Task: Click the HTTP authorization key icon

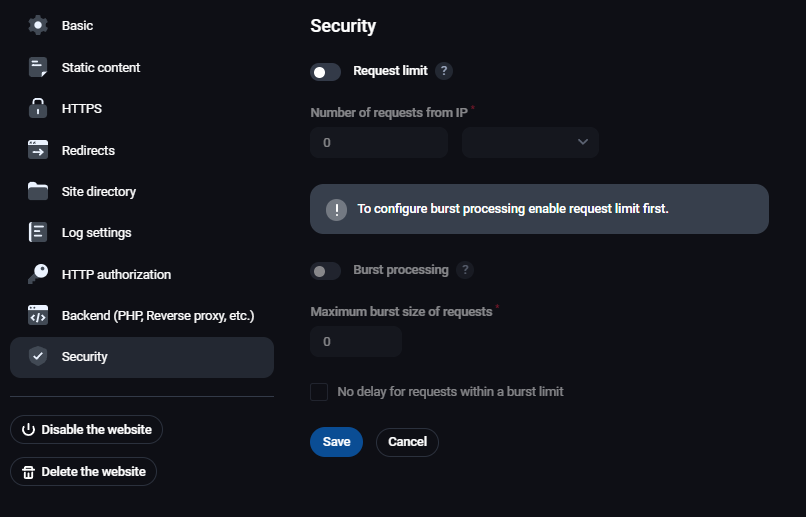Action: coord(38,274)
